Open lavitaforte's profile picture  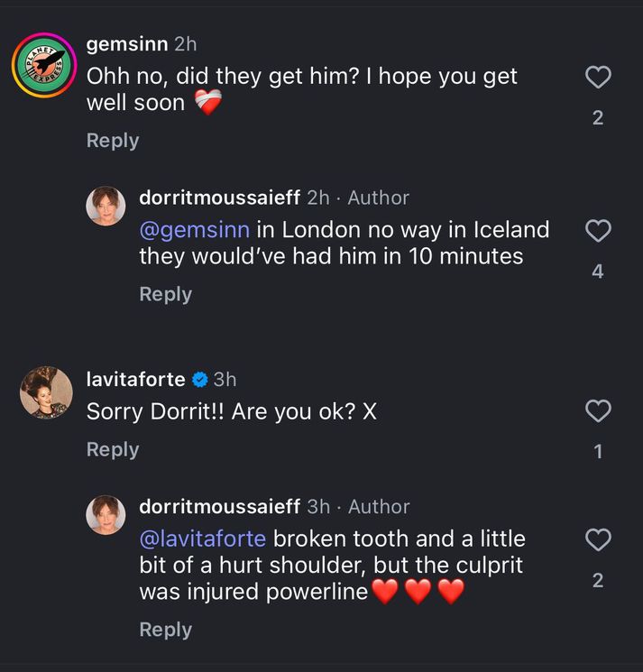point(46,392)
